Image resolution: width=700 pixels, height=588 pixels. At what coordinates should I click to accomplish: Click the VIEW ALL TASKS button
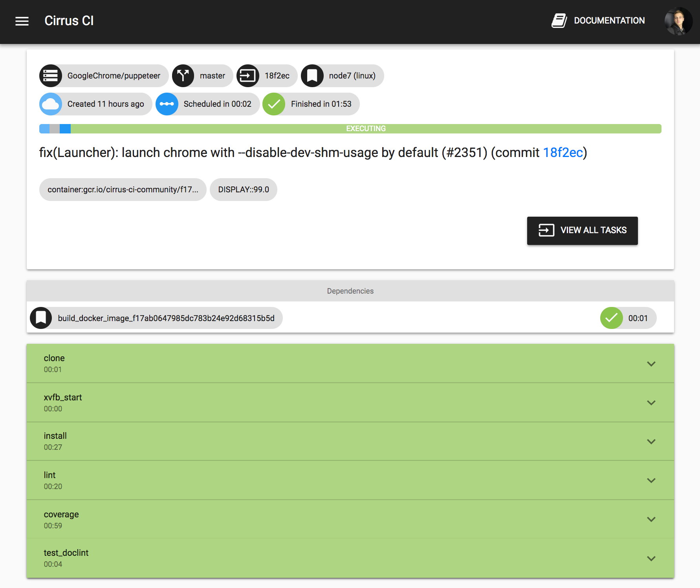[x=583, y=231]
